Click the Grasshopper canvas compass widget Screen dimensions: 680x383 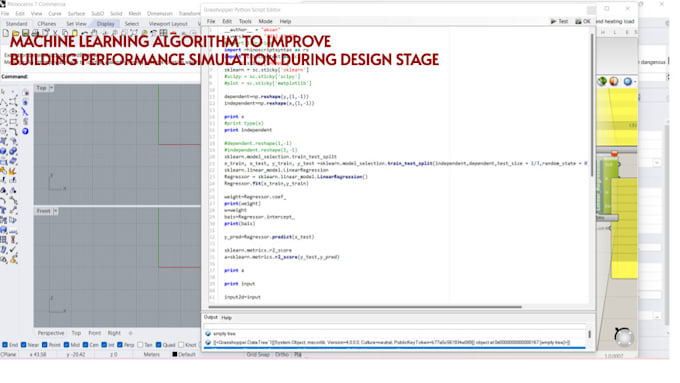pos(624,337)
